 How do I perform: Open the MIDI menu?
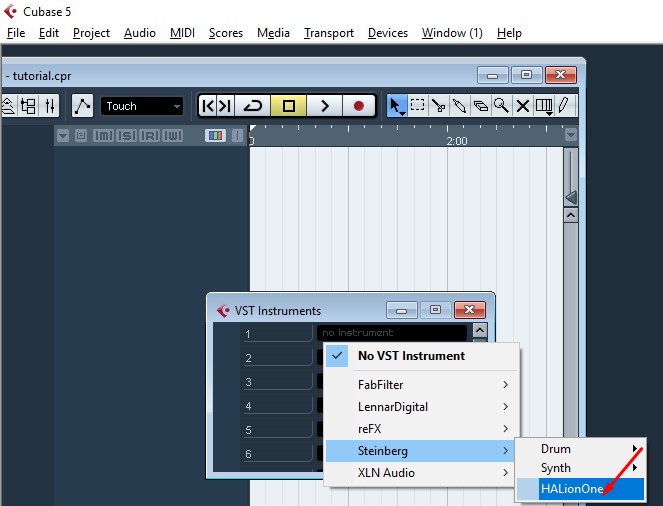click(x=182, y=33)
